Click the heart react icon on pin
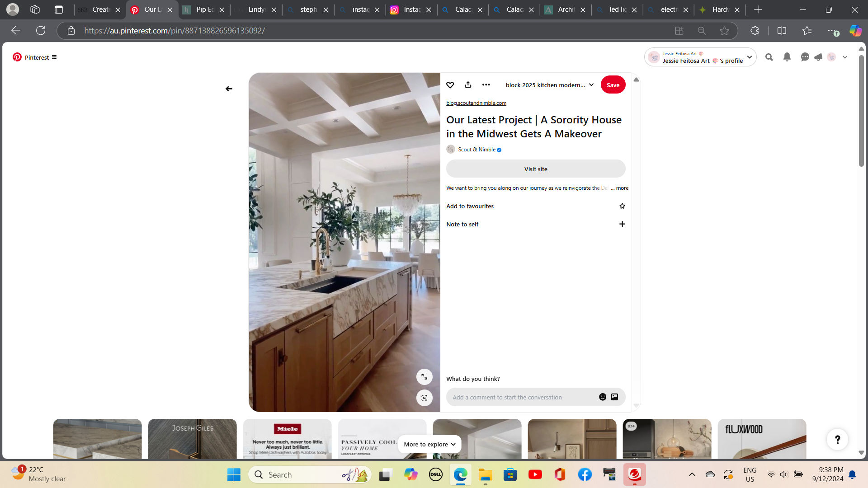 coord(450,85)
